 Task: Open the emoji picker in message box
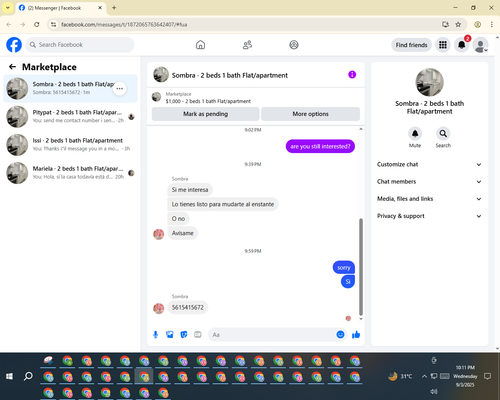coord(340,334)
